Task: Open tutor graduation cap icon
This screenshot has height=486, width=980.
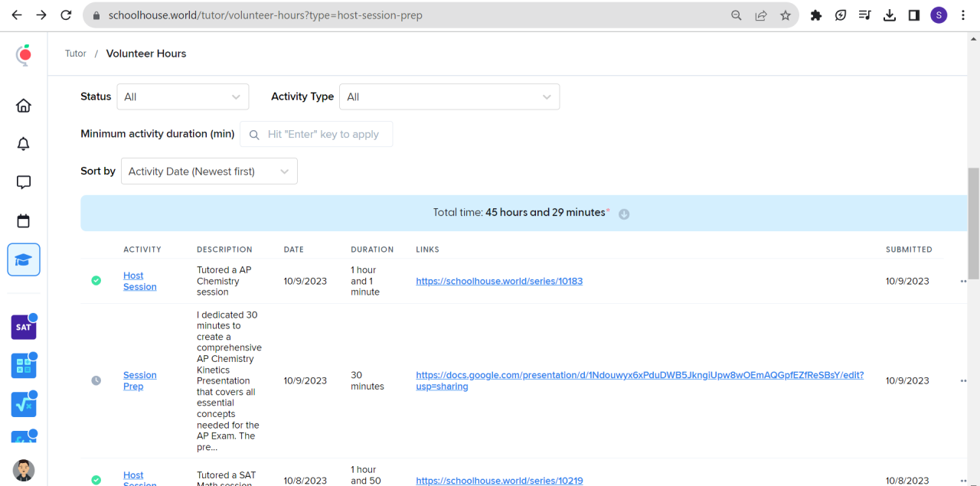Action: click(24, 259)
